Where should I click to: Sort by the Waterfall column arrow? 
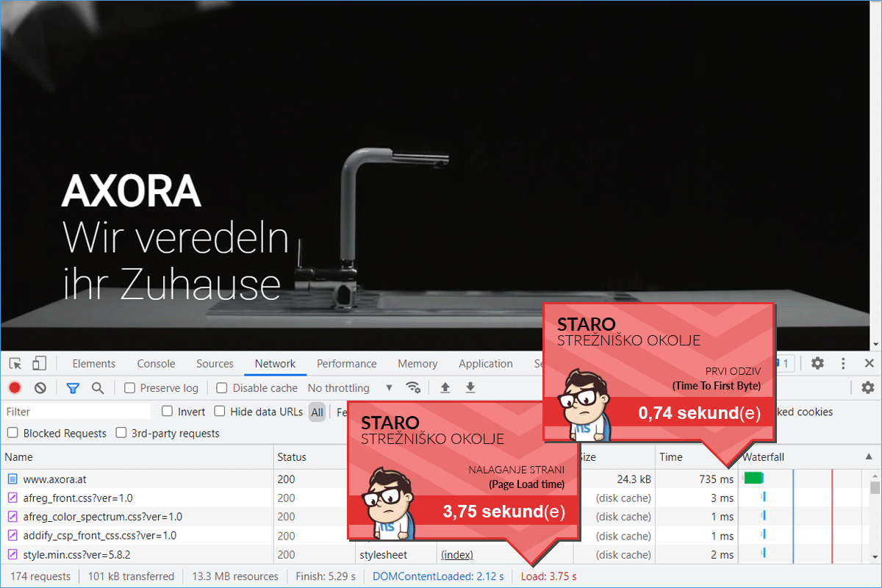(x=870, y=457)
